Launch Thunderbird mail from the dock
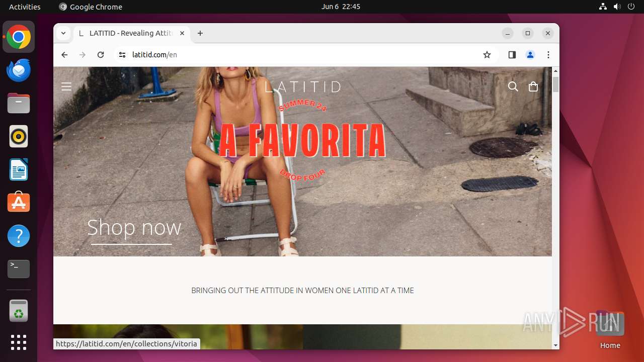 click(x=19, y=70)
